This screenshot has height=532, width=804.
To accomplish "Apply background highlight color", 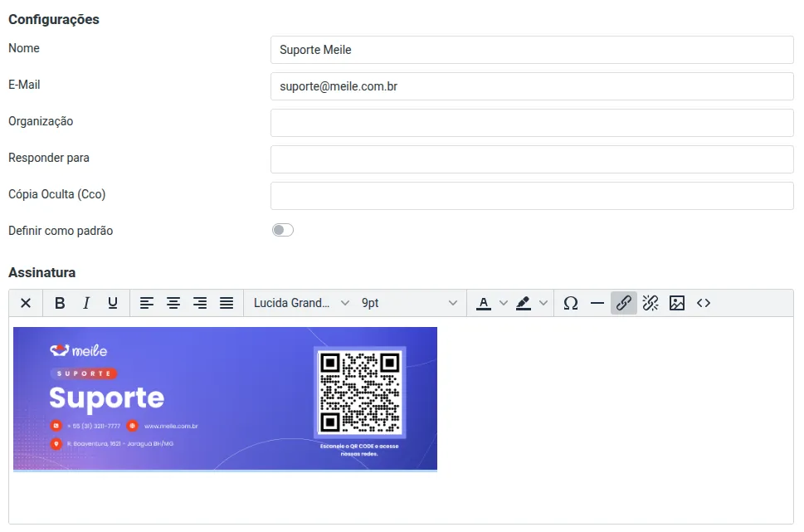I will click(523, 303).
